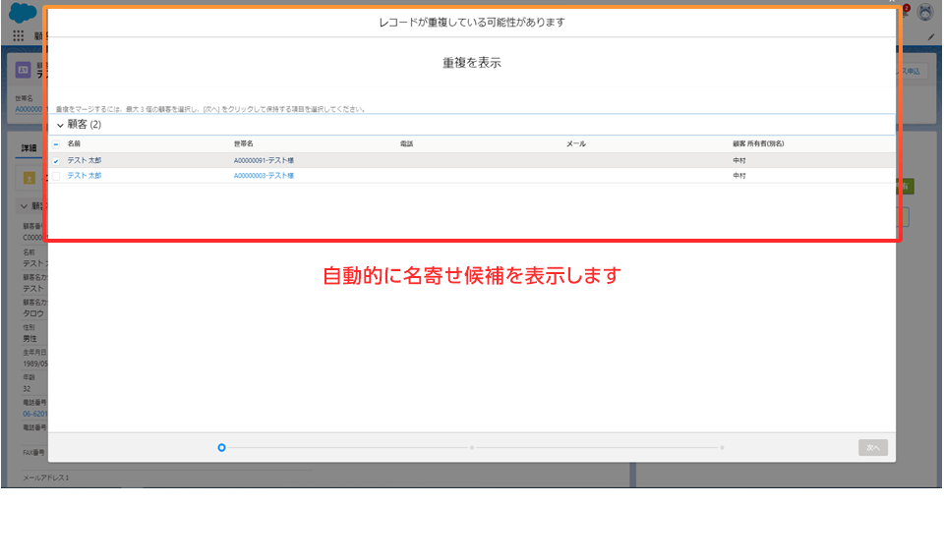The height and width of the screenshot is (560, 944).
Task: Click the 次へ button
Action: pyautogui.click(x=872, y=447)
